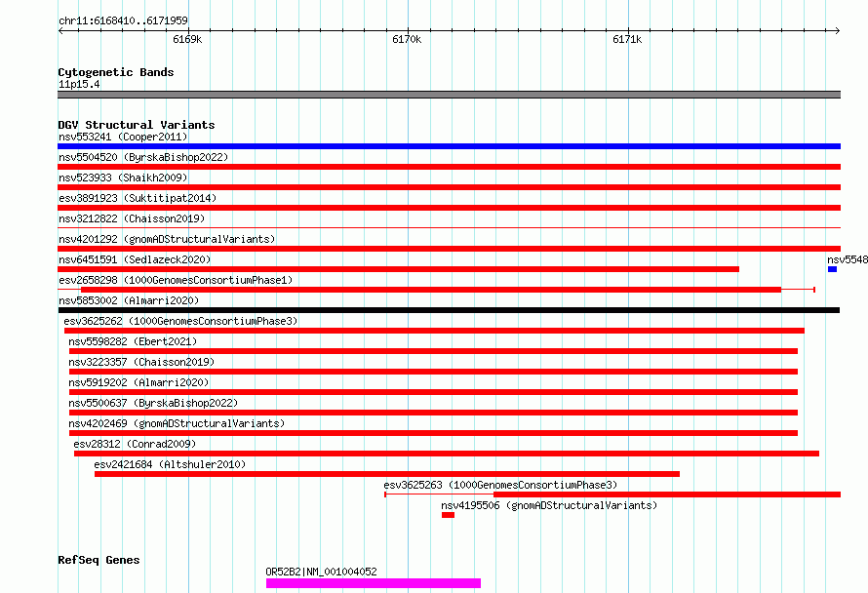Click the 6170k ruler mark
868x593 pixels.
point(407,39)
